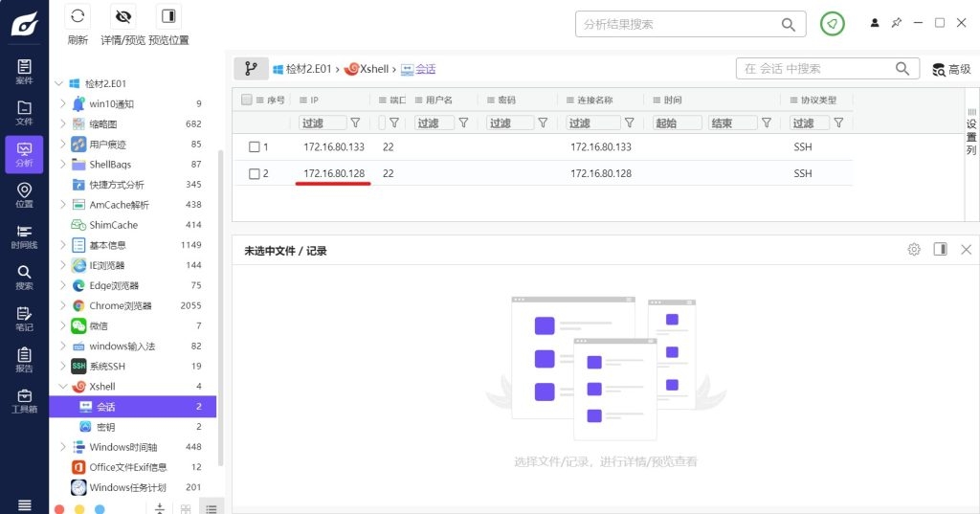This screenshot has width=980, height=514.
Task: Check the checkbox for row 2
Action: pyautogui.click(x=255, y=174)
